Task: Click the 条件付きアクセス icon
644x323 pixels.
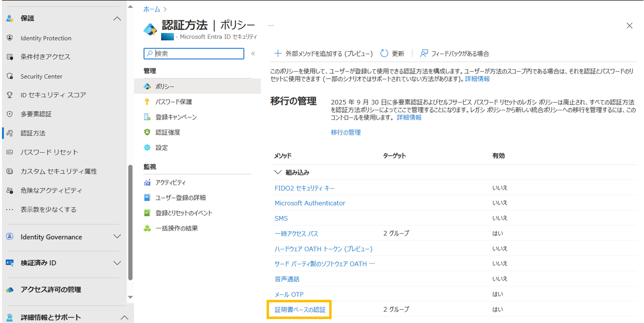Action: (9, 57)
